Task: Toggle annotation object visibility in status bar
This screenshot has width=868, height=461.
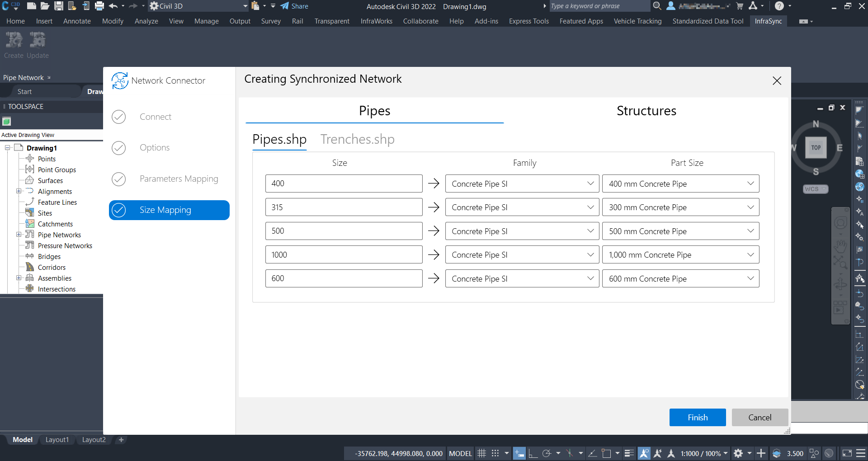Action: (644, 453)
